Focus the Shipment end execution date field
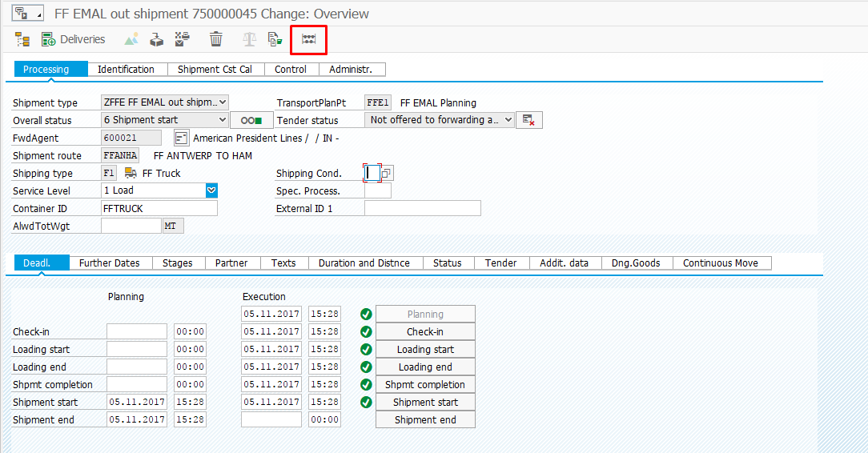The image size is (868, 453). click(x=271, y=420)
